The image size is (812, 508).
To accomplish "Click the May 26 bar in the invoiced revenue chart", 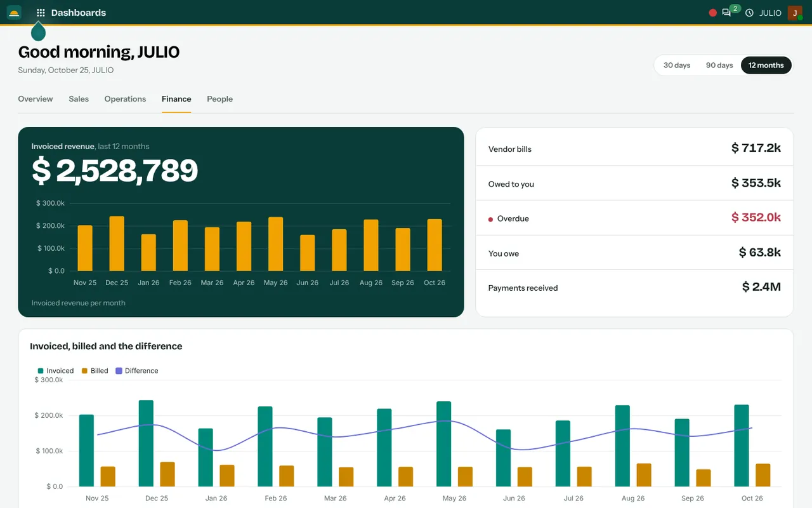I will point(275,244).
